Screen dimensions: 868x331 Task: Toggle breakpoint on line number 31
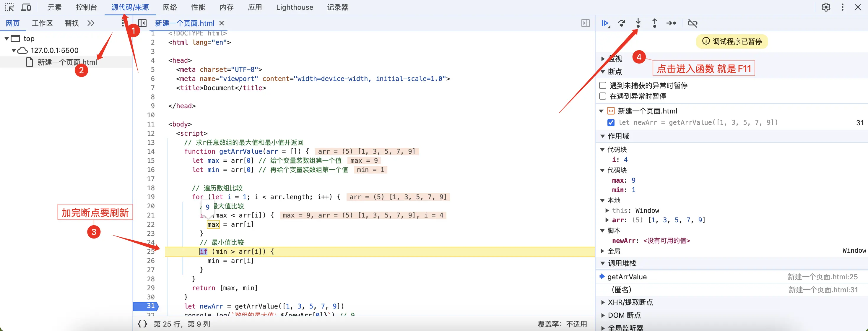pos(151,306)
